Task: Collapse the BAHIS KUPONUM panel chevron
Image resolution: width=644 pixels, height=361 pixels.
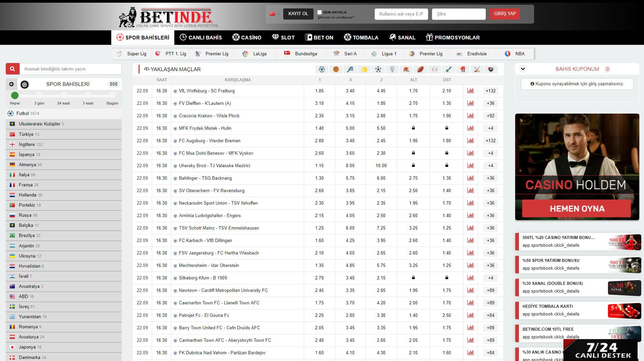Action: (523, 69)
